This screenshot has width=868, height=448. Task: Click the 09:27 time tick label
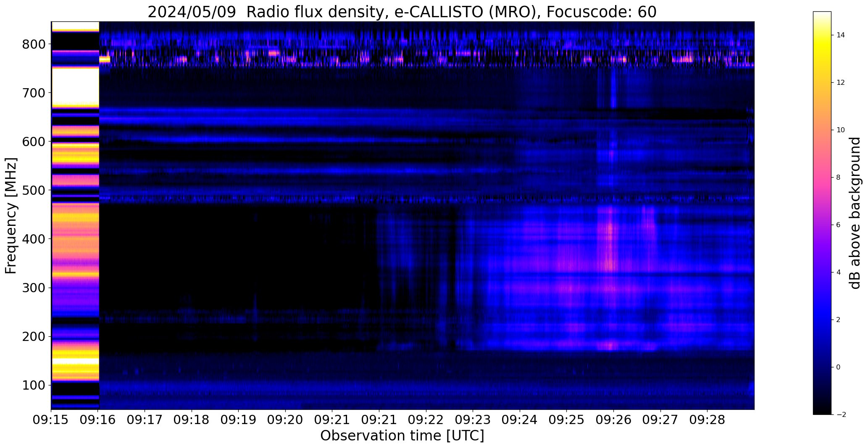point(660,420)
